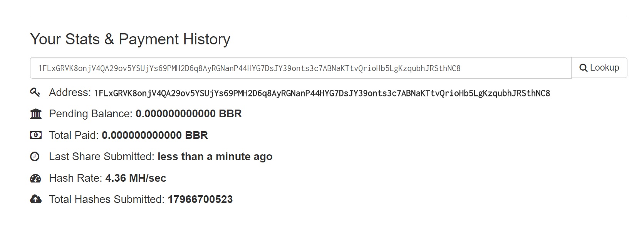Click the Last Share Submitted label
Viewport: 644px width, 250px height.
[x=102, y=157]
